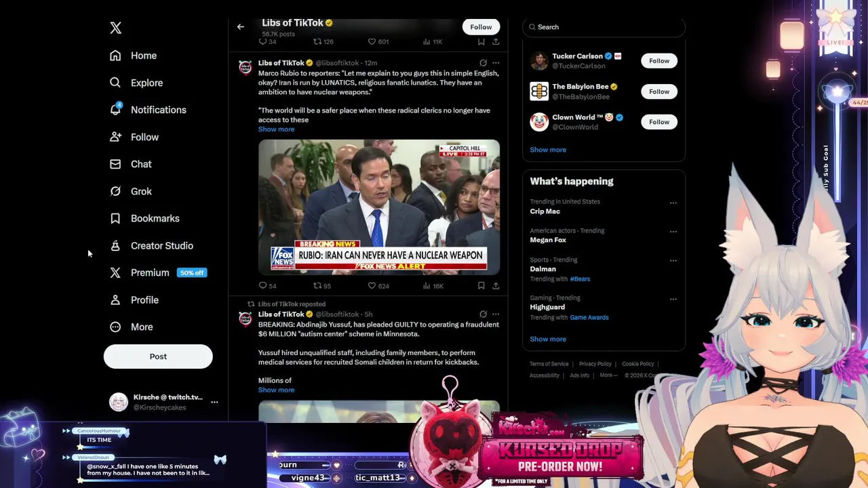
Task: Open account options next to Kirsche
Action: coord(214,402)
